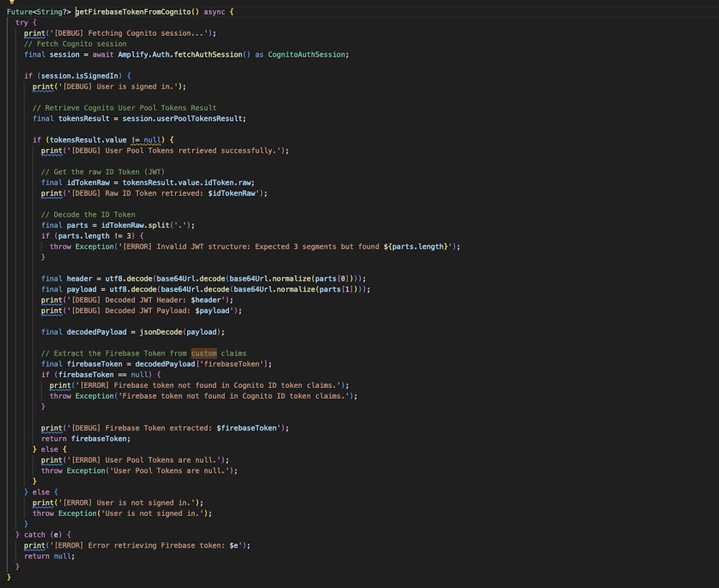
Task: Click the highlighted word 'custom' in comment
Action: point(203,354)
